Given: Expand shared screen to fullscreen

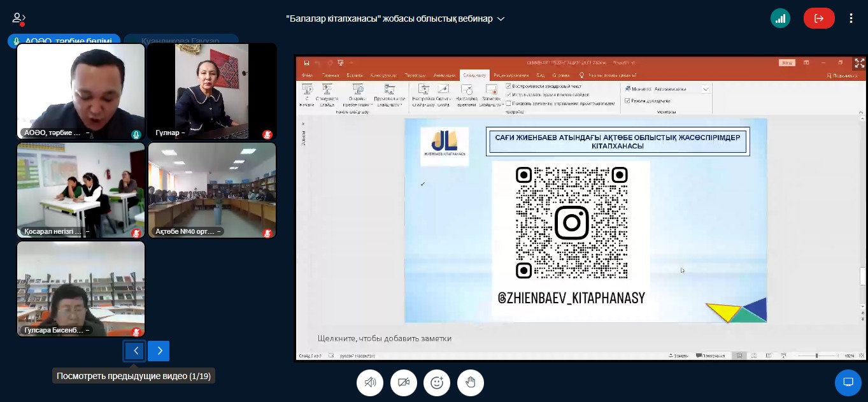Looking at the screenshot, I should [x=859, y=63].
